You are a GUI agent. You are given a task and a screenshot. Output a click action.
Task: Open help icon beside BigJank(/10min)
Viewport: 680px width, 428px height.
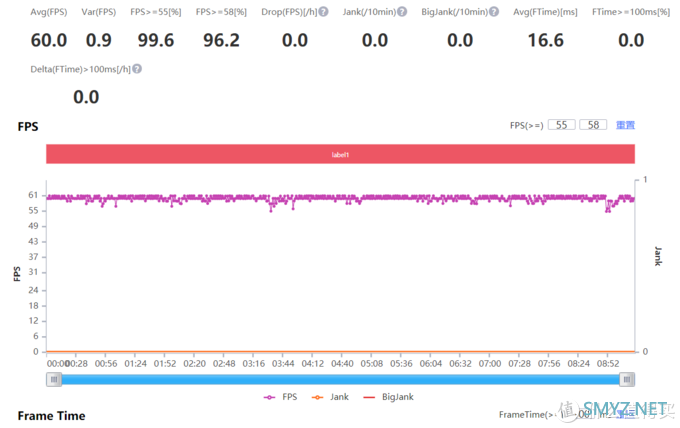[x=494, y=12]
